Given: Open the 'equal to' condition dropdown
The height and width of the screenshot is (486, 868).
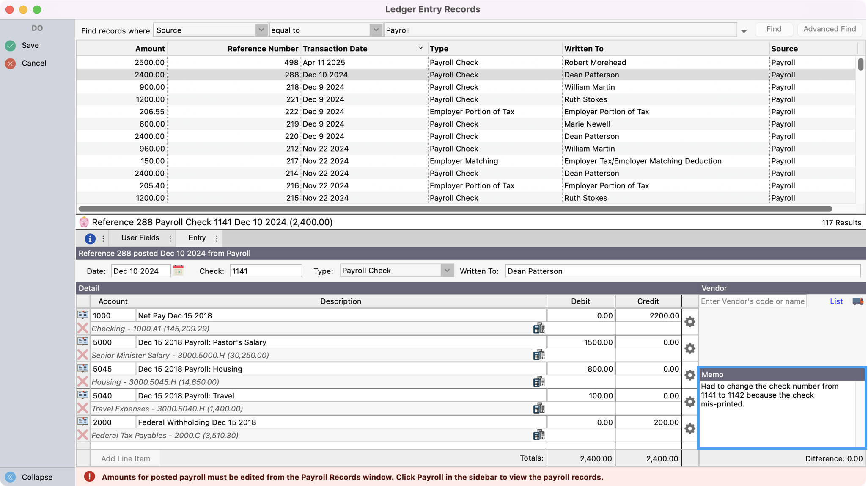Looking at the screenshot, I should click(x=376, y=30).
